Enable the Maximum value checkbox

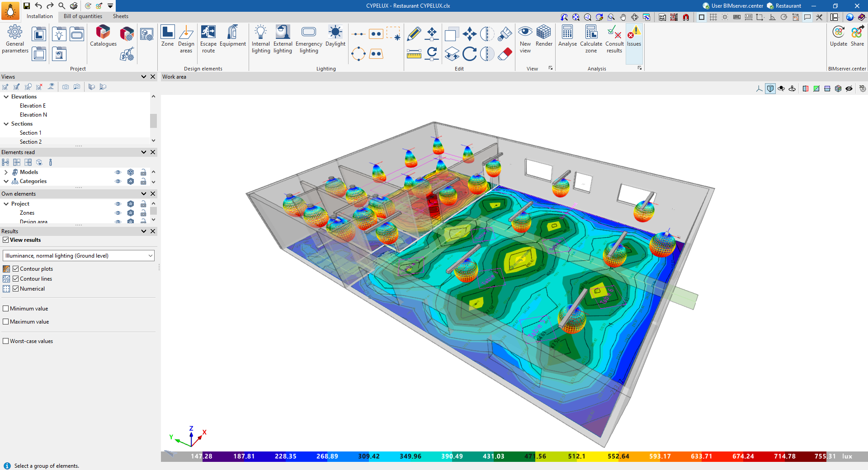[6, 322]
